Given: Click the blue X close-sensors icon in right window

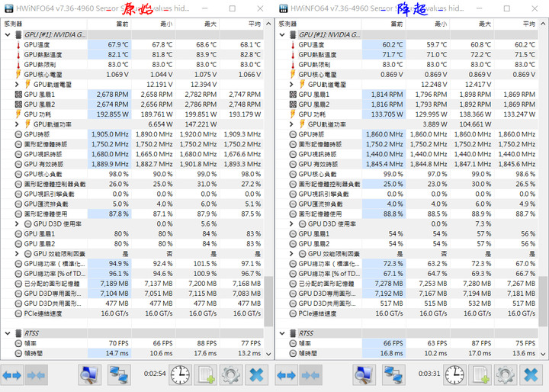Looking at the screenshot, I should (531, 375).
